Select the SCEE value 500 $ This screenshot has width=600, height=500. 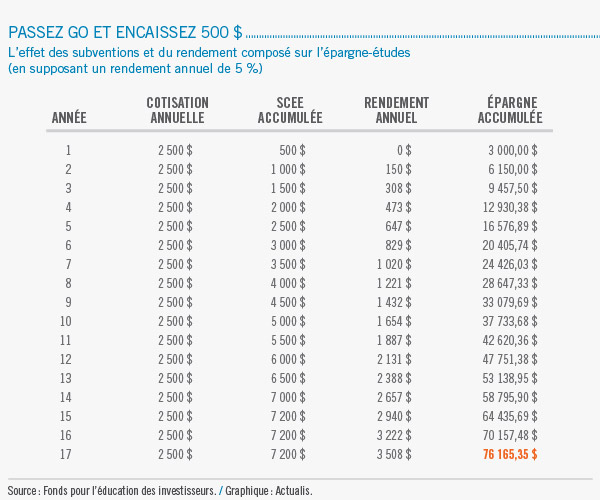293,150
